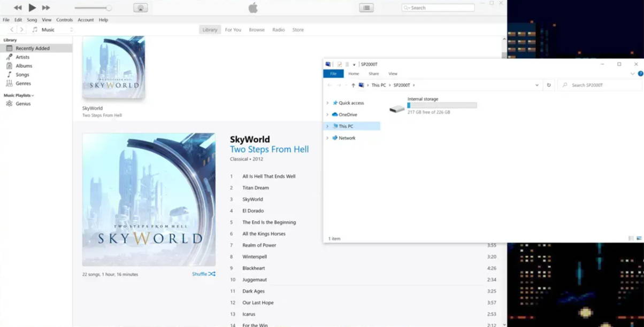
Task: Select OneDrive in the navigation pane
Action: 348,114
